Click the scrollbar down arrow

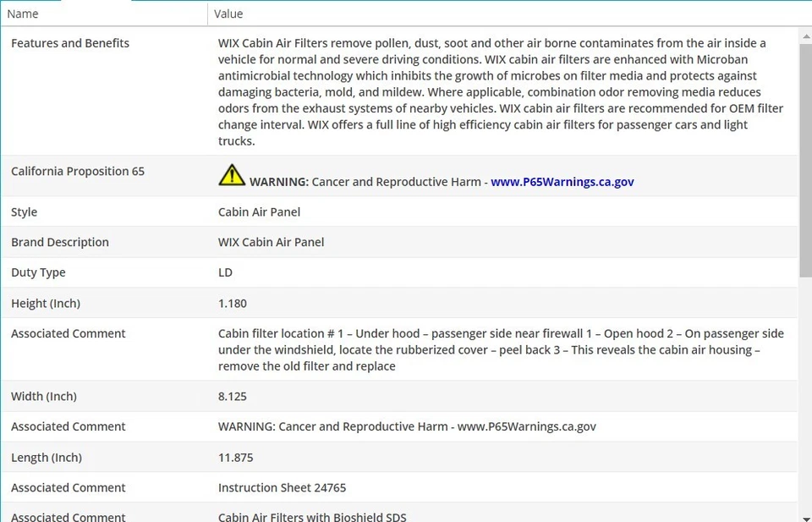pyautogui.click(x=806, y=519)
